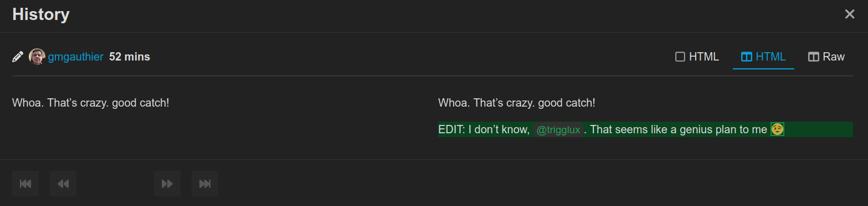Switch to single rendered HTML view

(697, 57)
